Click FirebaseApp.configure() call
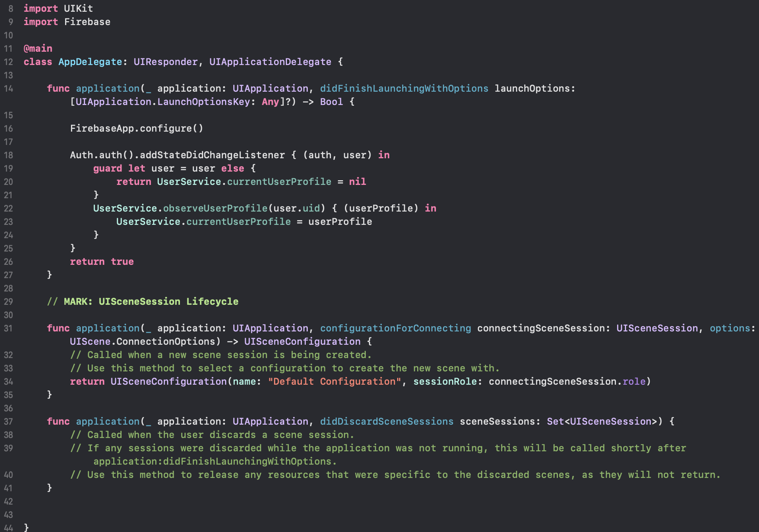 tap(136, 128)
